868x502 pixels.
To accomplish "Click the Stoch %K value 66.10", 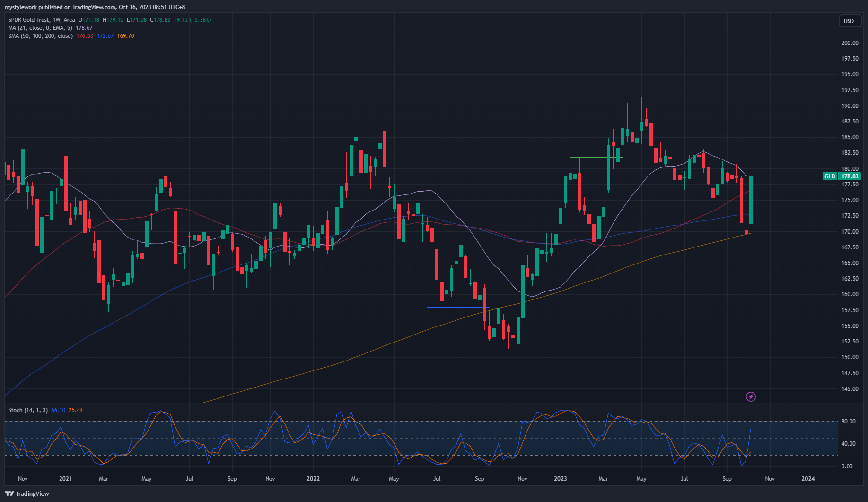I will tap(58, 410).
